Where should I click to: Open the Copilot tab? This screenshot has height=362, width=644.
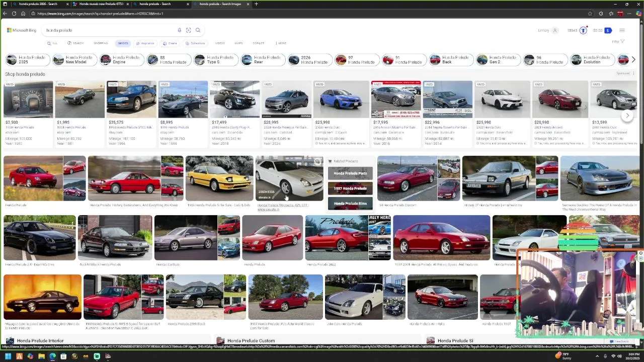pos(258,43)
